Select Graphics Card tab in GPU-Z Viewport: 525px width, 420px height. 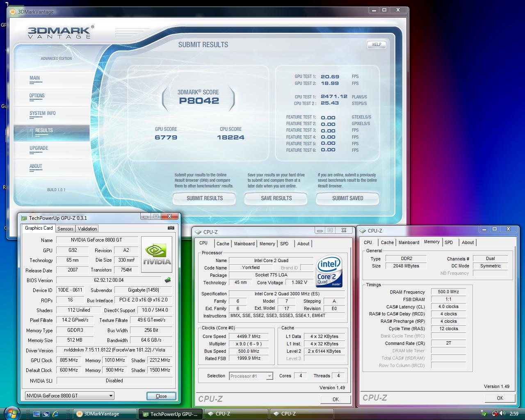click(x=39, y=228)
